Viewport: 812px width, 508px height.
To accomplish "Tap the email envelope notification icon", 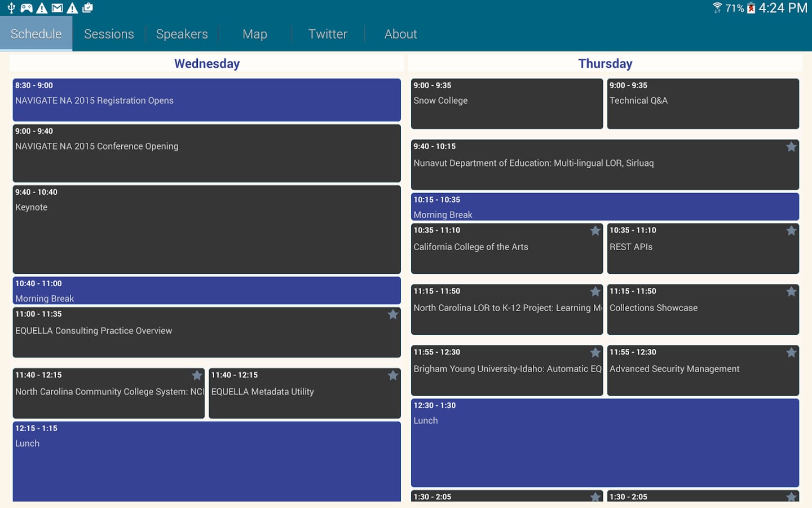I will click(x=57, y=8).
